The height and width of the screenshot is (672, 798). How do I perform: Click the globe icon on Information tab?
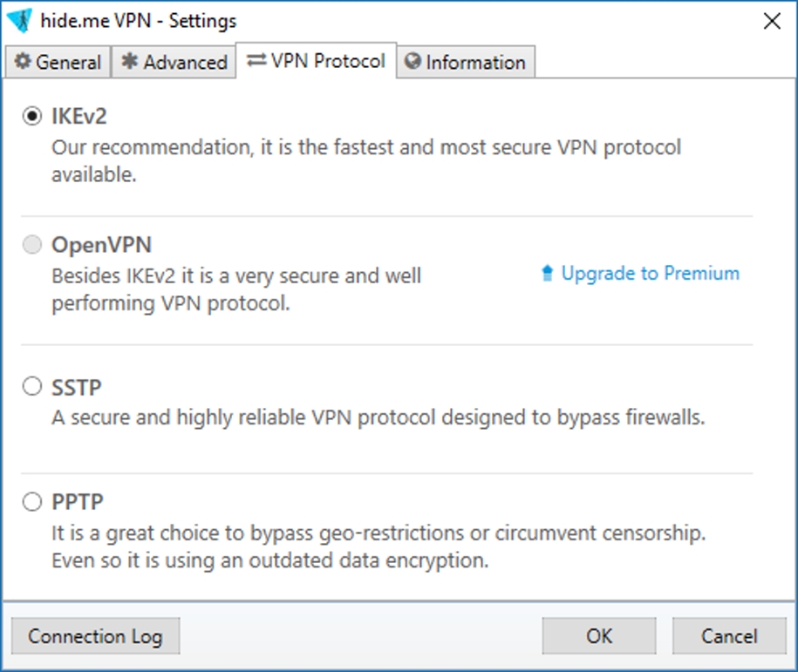coord(413,62)
